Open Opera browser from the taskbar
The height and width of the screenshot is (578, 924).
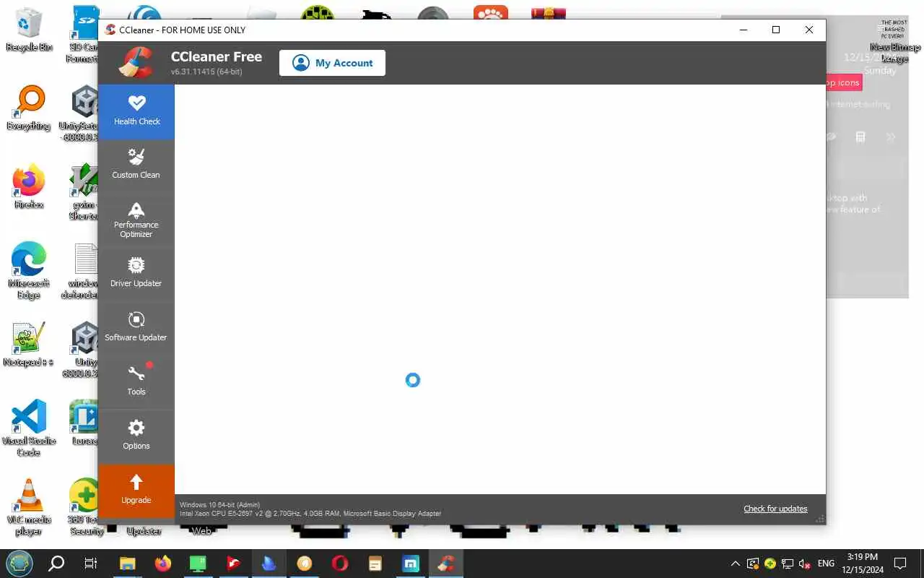coord(340,564)
